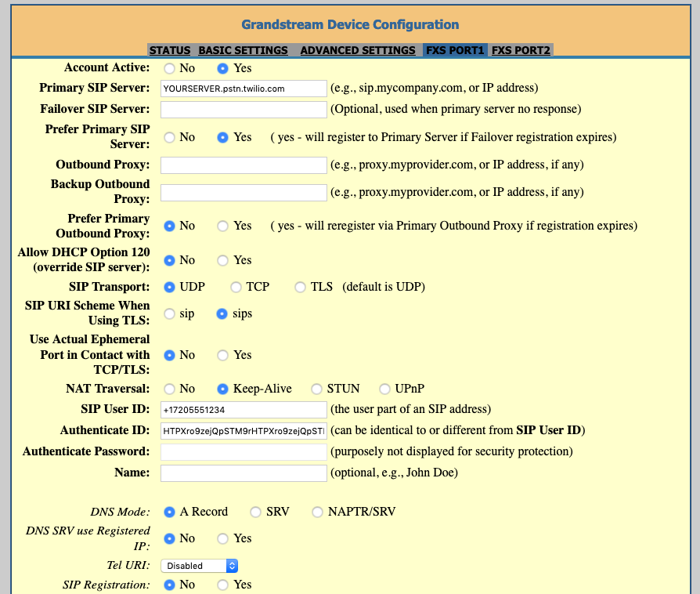The image size is (700, 594).
Task: Select A Record DNS Mode
Action: click(x=169, y=512)
